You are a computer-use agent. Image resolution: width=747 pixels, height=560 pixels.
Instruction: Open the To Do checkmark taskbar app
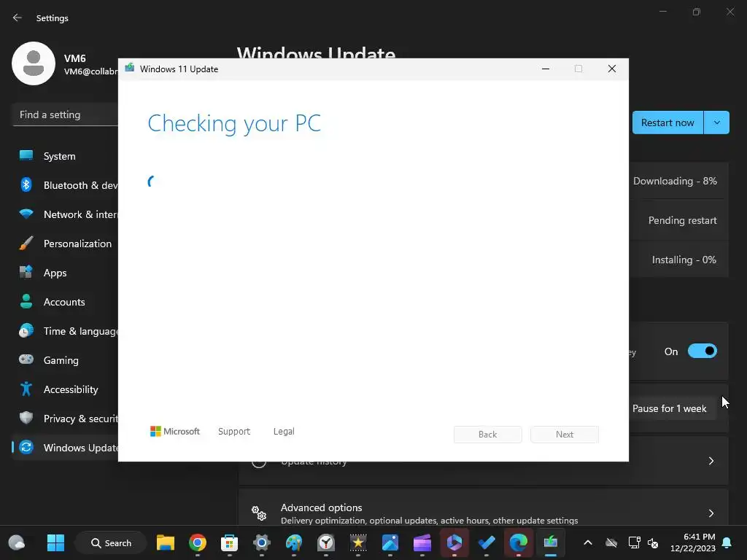pyautogui.click(x=487, y=542)
